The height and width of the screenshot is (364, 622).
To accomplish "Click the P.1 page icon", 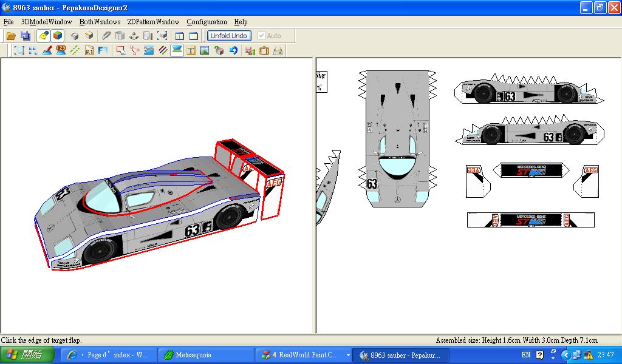I will click(89, 51).
